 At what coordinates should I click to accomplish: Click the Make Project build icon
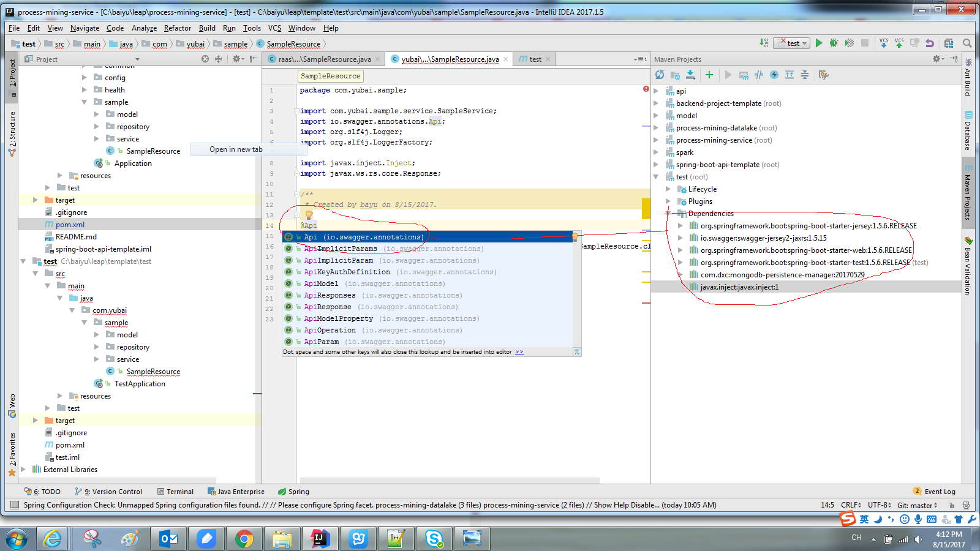click(764, 43)
